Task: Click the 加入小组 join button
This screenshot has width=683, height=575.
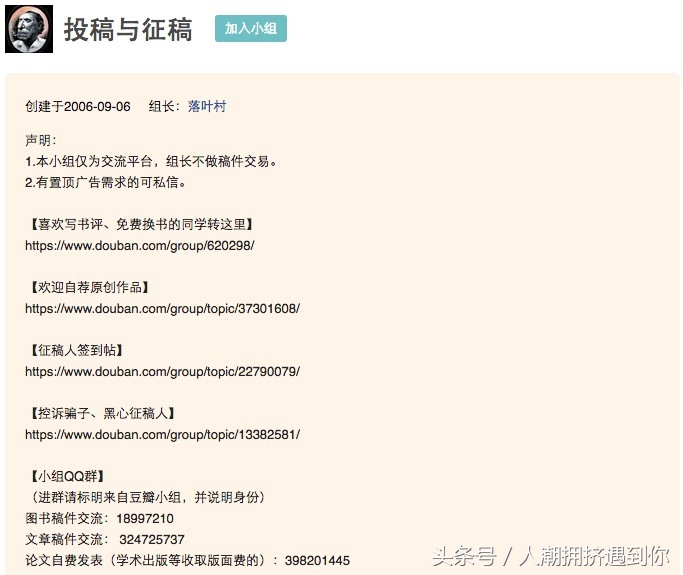Action: coord(250,28)
